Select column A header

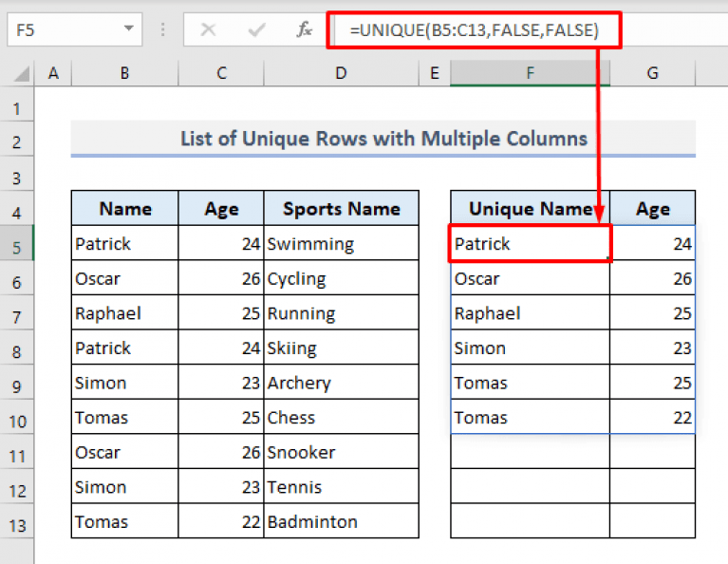click(x=53, y=73)
